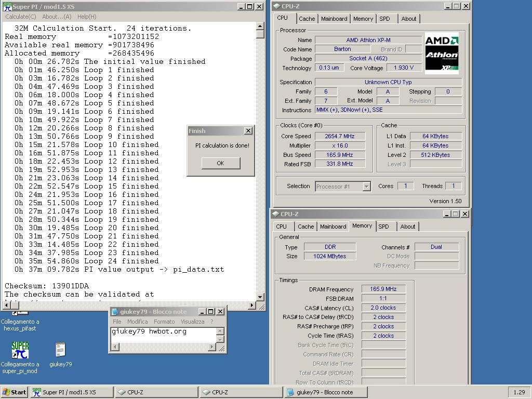Click the FSB:DRAM ratio value 1:1
The image size is (532, 399).
click(x=383, y=298)
